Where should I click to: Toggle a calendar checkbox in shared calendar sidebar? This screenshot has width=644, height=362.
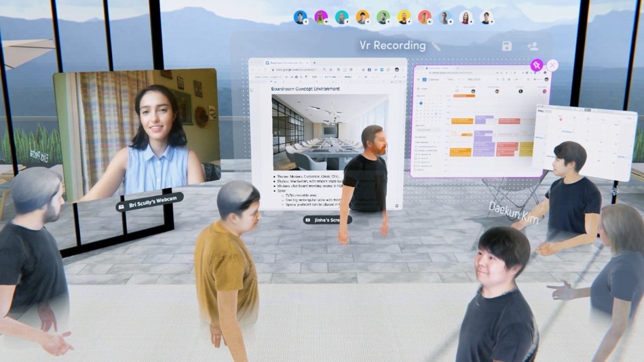416,146
